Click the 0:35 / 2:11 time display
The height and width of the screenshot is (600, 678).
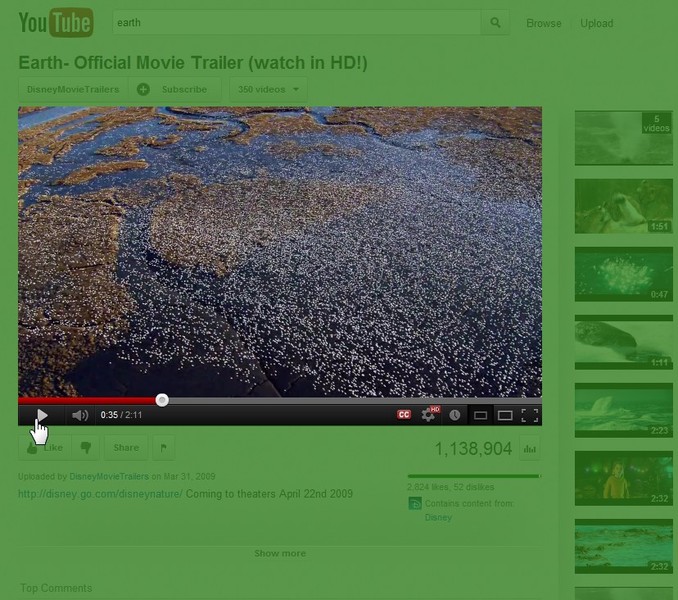pos(121,415)
